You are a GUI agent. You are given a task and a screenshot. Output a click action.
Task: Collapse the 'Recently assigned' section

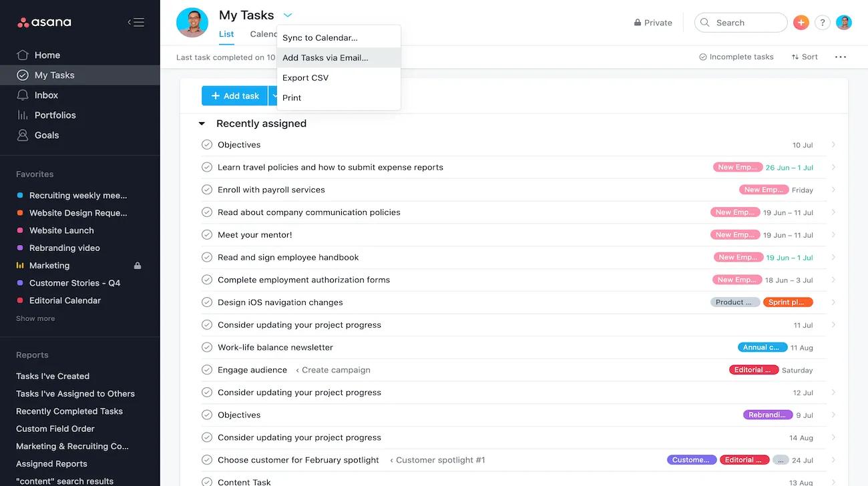tap(202, 124)
